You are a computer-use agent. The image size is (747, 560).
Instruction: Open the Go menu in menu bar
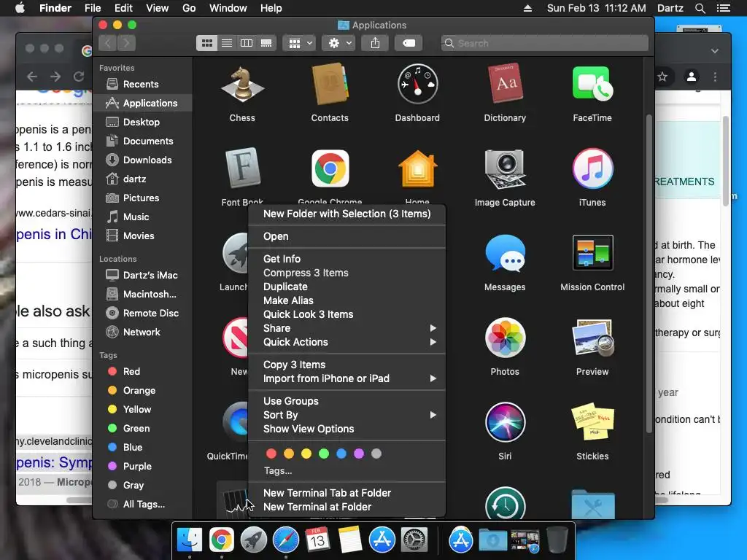pos(189,8)
